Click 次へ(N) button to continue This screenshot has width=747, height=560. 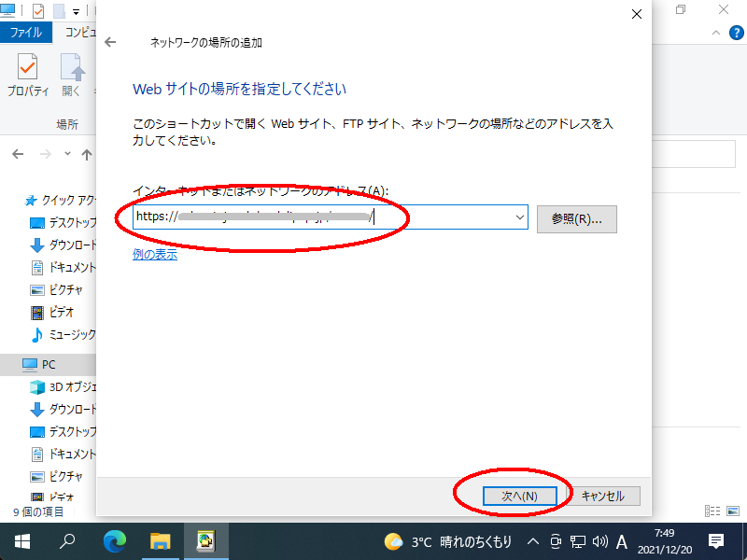(x=519, y=496)
